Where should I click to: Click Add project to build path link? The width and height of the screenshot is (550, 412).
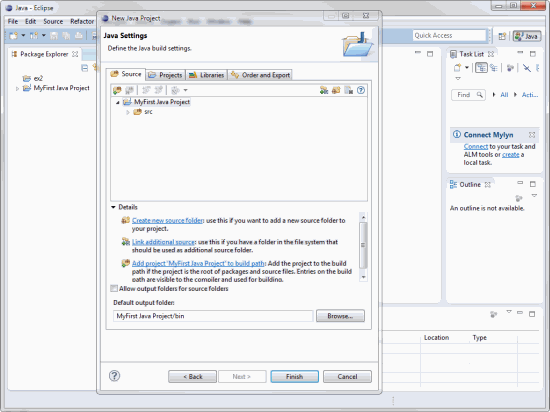(x=199, y=263)
